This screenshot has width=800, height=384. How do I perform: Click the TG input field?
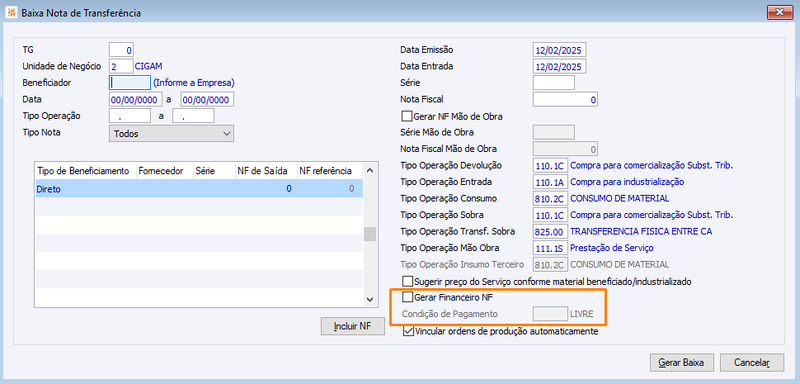point(121,49)
